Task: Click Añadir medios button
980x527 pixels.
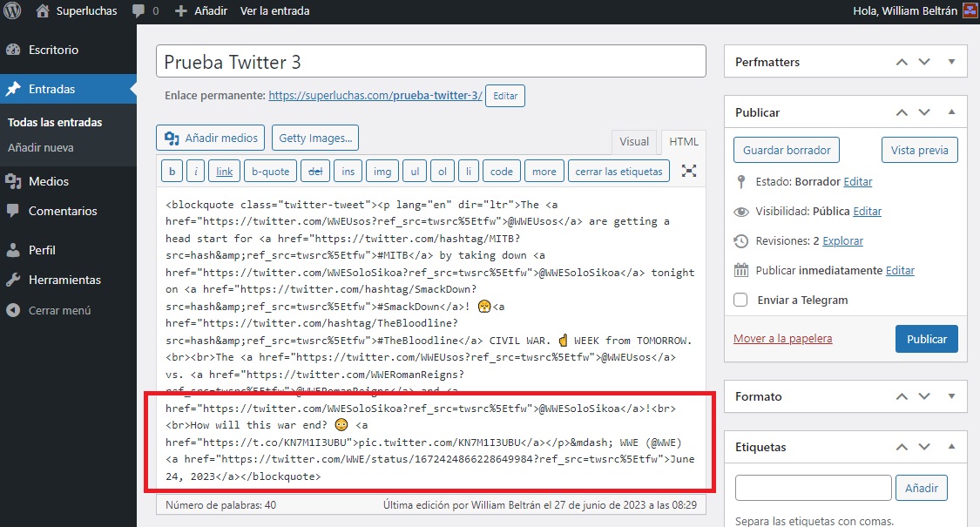Action: tap(211, 139)
